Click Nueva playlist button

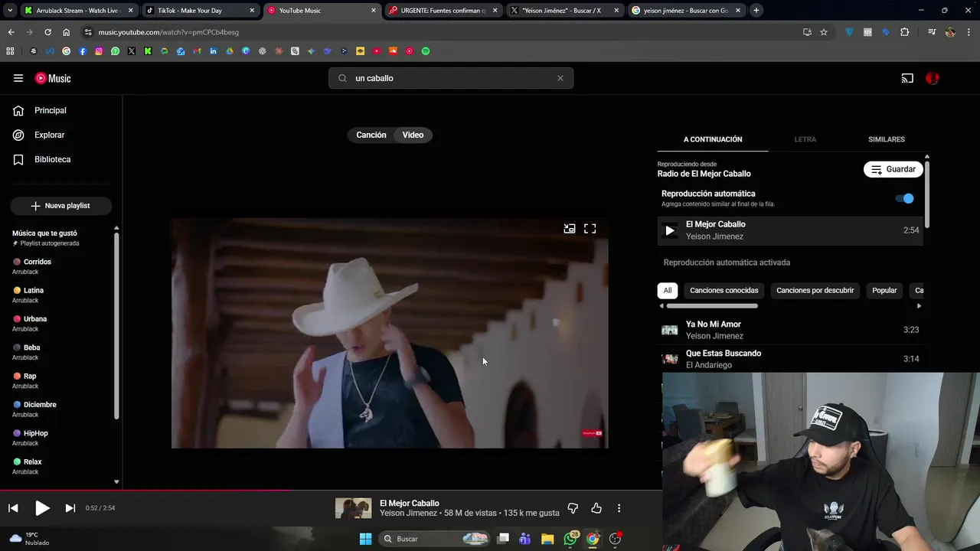point(60,206)
